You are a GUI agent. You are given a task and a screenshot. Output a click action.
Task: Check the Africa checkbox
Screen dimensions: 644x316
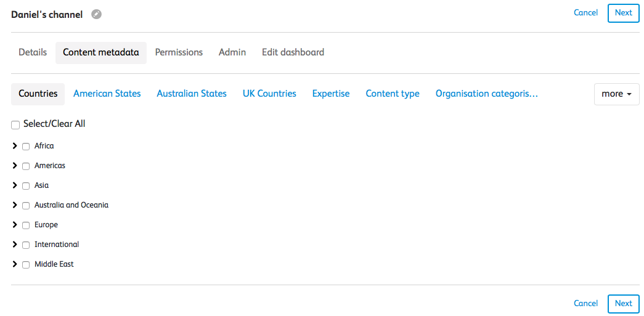point(26,147)
